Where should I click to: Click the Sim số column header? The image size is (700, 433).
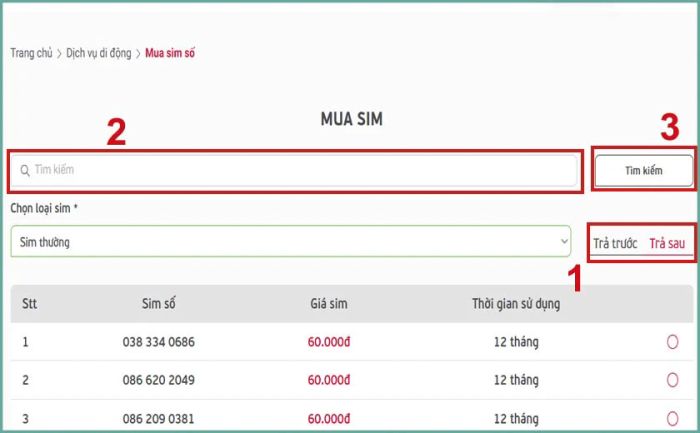coord(158,304)
